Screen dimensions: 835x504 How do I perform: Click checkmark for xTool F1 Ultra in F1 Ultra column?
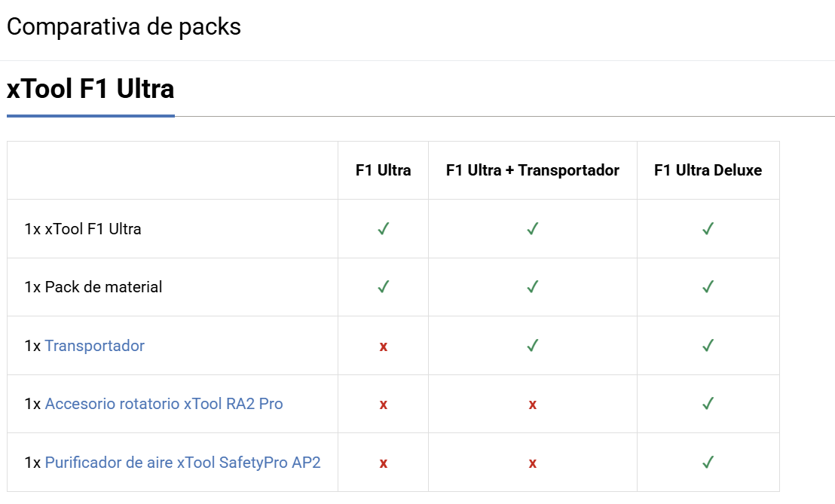point(383,228)
